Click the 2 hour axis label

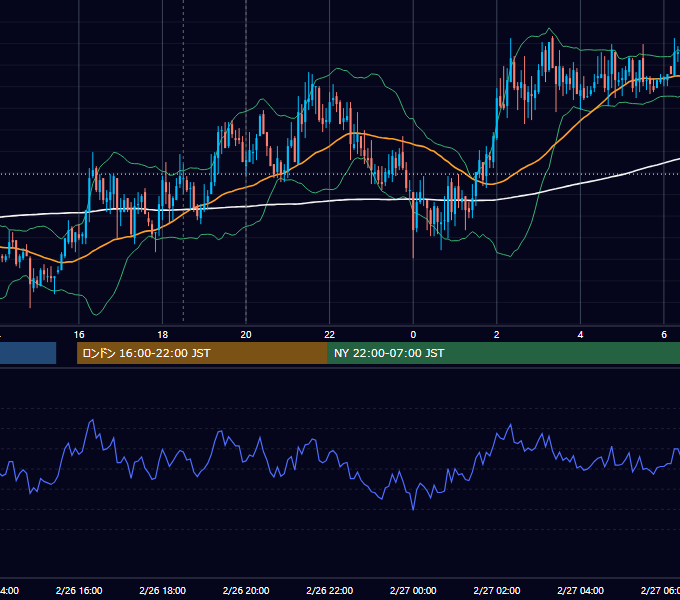click(497, 335)
